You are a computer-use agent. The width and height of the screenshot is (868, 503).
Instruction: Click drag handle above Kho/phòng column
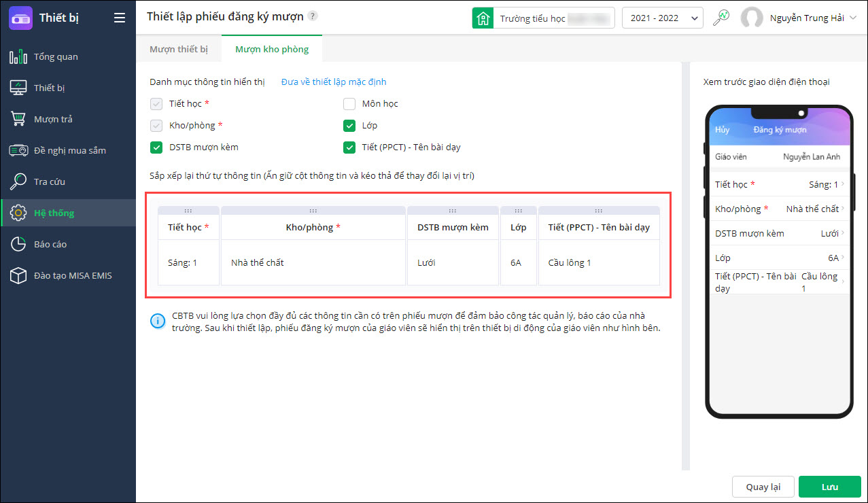tap(313, 211)
